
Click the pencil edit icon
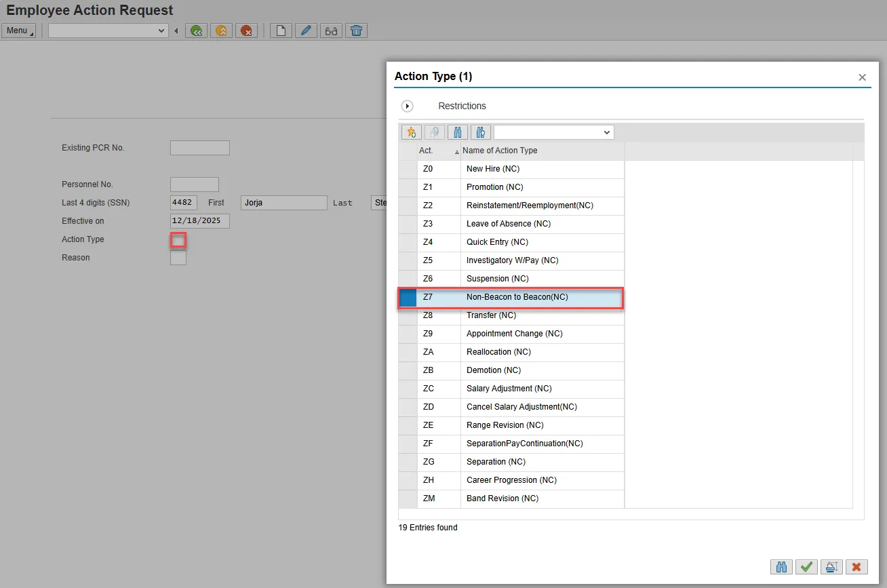tap(306, 31)
